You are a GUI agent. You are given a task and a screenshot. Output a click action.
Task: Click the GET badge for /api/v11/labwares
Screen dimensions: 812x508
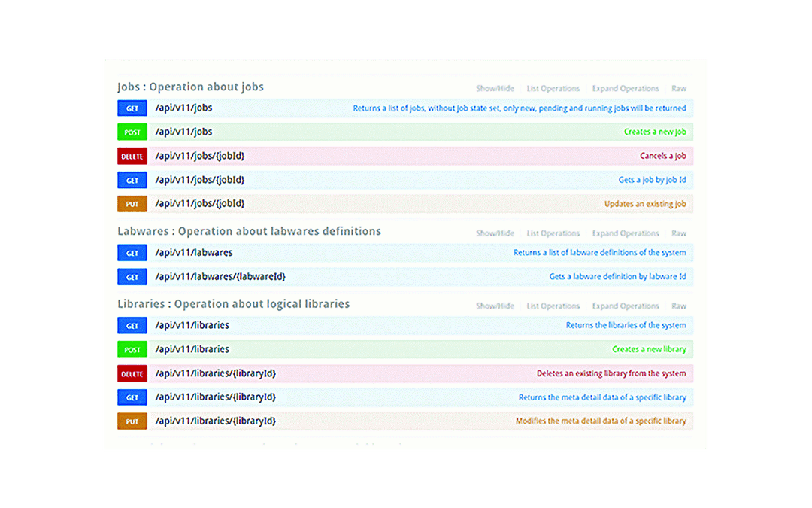click(x=132, y=253)
